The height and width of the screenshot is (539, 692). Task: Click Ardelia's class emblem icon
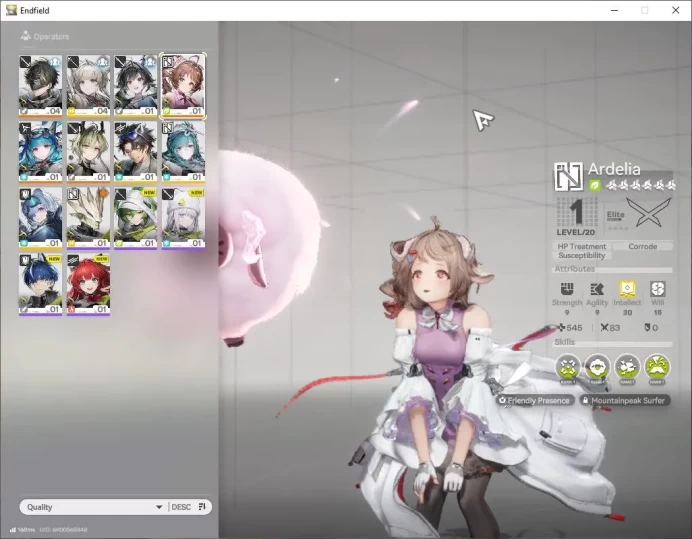pyautogui.click(x=569, y=176)
